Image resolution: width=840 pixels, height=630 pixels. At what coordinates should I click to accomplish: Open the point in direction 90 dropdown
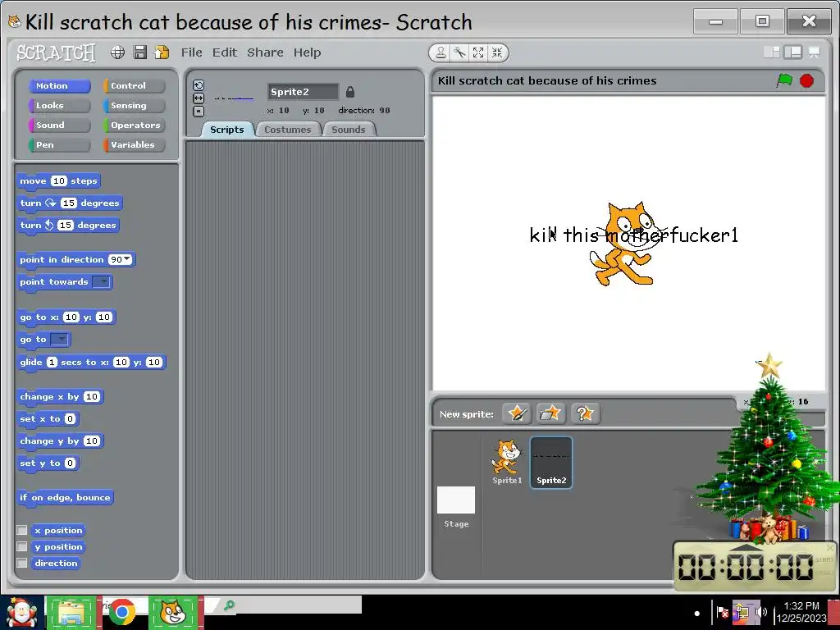[x=127, y=259]
